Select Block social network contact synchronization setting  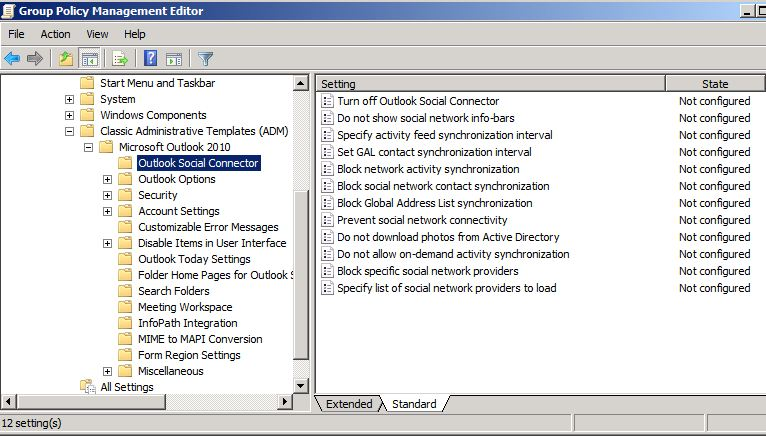443,186
